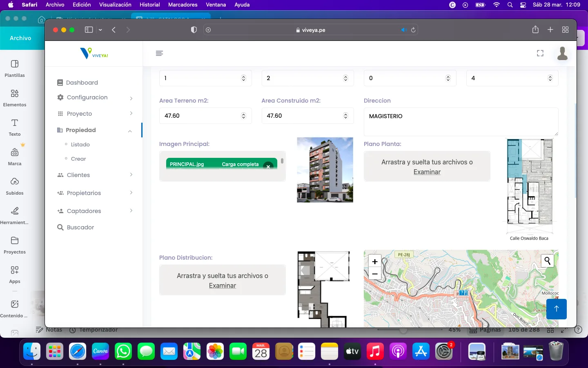Open the user profile avatar
The width and height of the screenshot is (588, 368).
coord(562,53)
